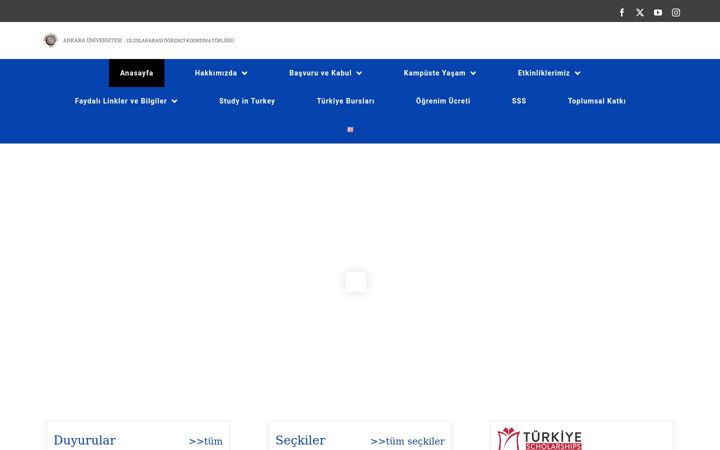Open the Kampüste Yaşam menu
Screen dimensions: 720x450
434,73
